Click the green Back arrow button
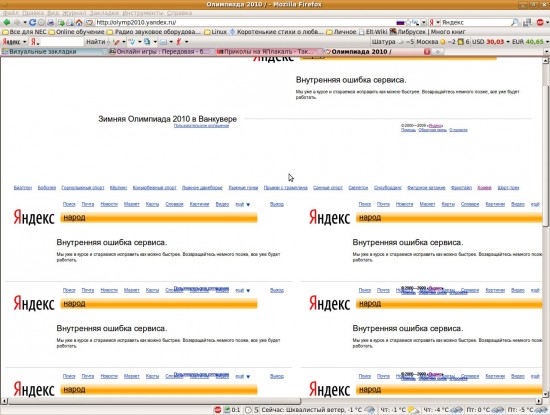550x415 pixels. click(x=6, y=22)
